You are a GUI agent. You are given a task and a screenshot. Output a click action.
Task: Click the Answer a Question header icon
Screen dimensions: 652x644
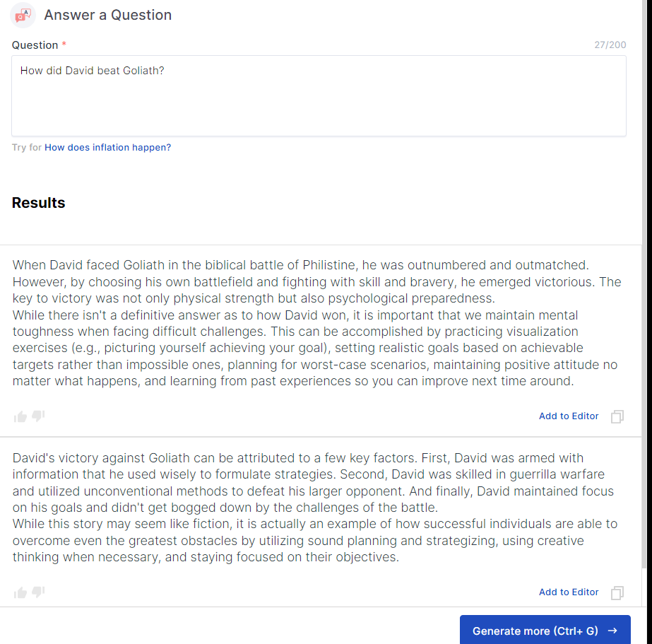[24, 15]
